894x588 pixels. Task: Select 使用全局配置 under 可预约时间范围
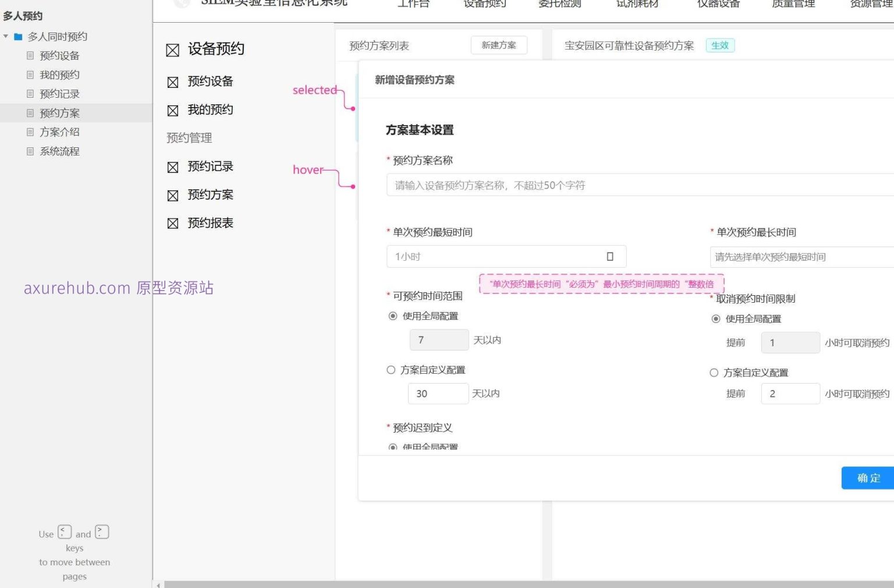(x=393, y=316)
